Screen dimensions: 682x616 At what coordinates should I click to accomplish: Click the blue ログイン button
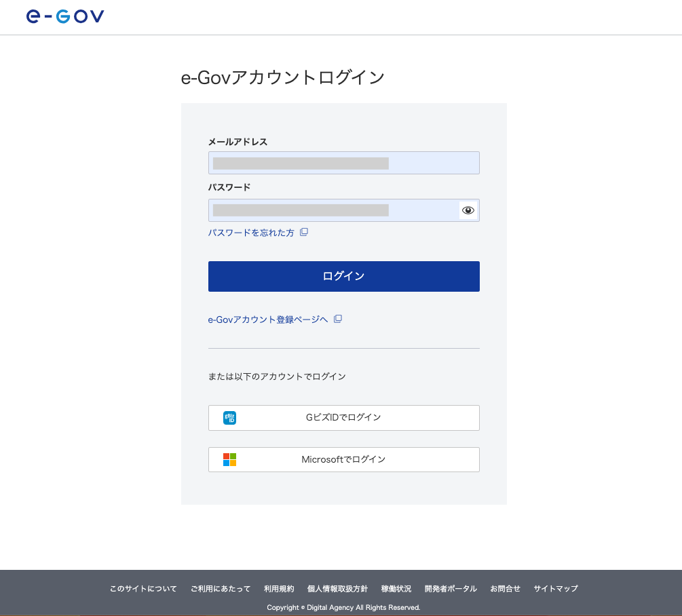(343, 277)
